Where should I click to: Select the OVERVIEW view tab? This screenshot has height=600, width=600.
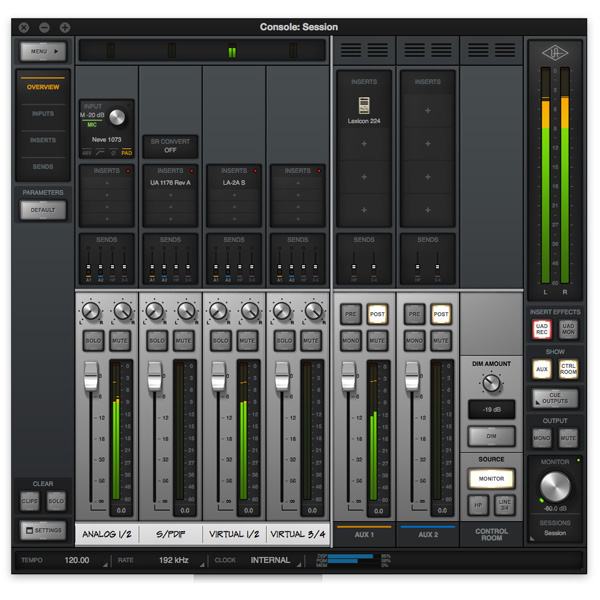tap(43, 87)
